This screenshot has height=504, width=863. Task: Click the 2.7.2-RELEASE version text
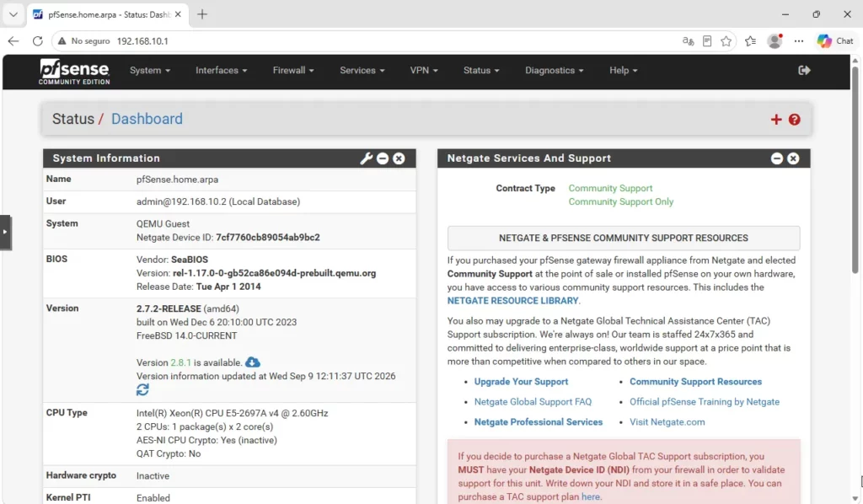tap(169, 308)
